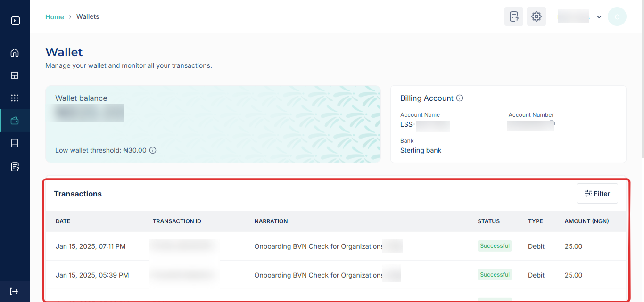Select date Jan 15, 2025, 05:39 PM

point(92,275)
